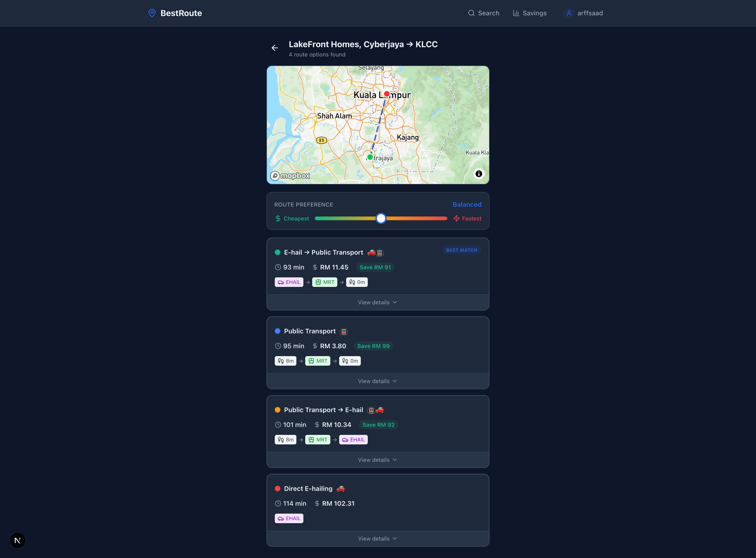Expand View details for 95 min route
756x558 pixels.
pyautogui.click(x=378, y=381)
